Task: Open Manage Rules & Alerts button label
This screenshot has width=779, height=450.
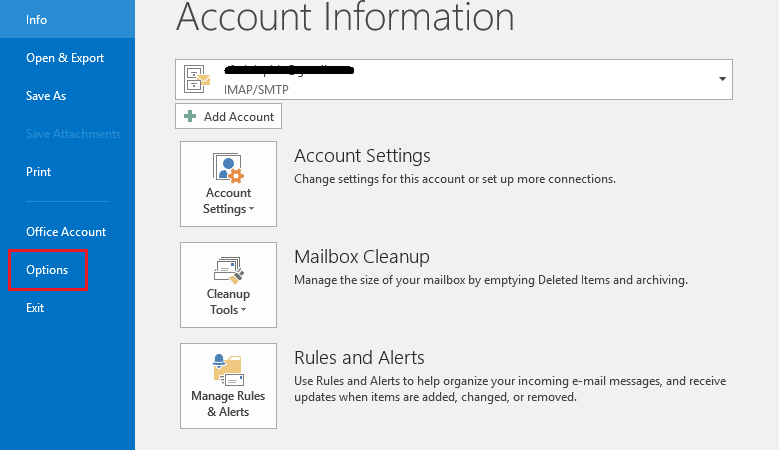Action: [x=228, y=404]
